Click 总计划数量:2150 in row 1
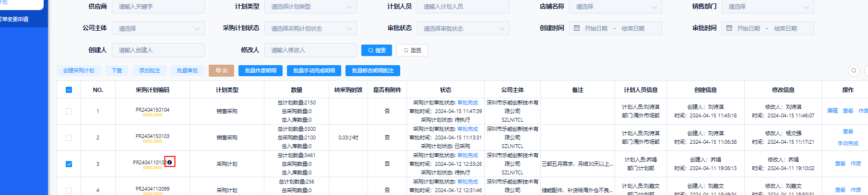 [x=297, y=103]
